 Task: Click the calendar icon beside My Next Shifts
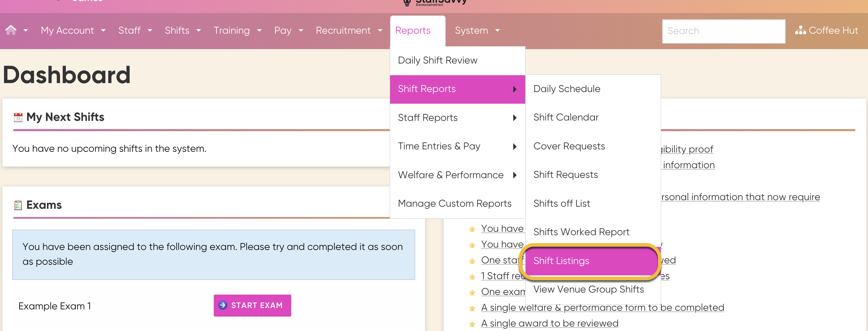(18, 117)
